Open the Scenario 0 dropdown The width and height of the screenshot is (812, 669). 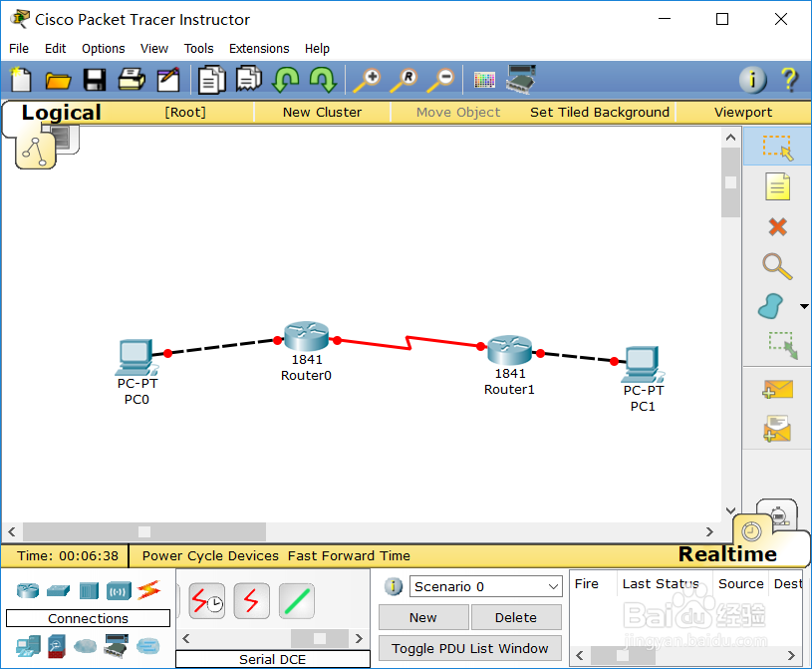(486, 586)
